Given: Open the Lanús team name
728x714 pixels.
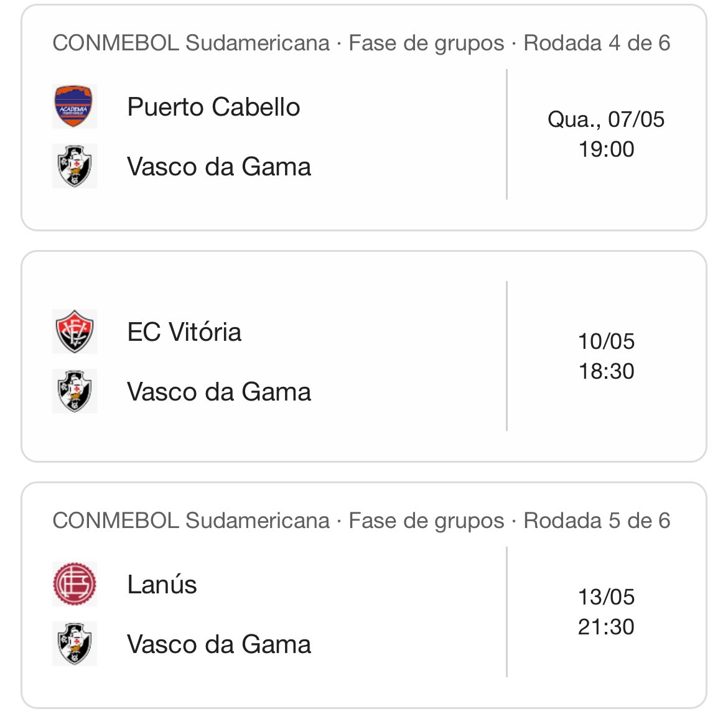Looking at the screenshot, I should coord(162,585).
